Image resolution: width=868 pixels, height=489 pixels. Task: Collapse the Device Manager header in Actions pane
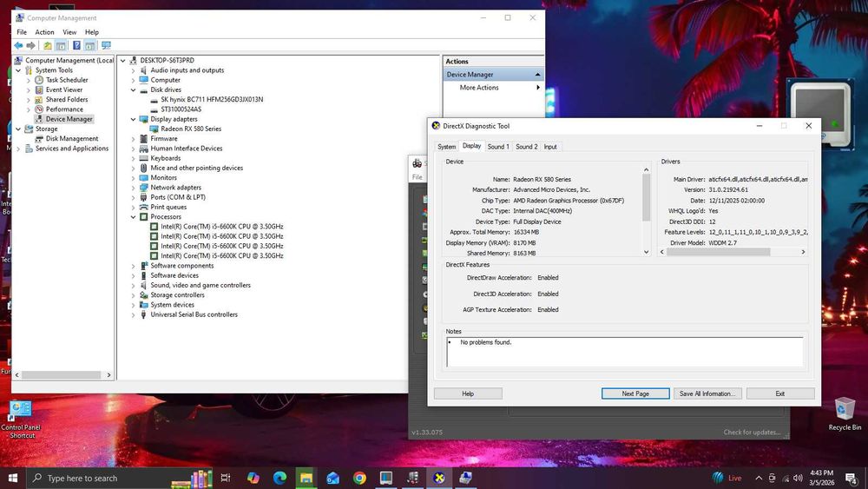(537, 74)
